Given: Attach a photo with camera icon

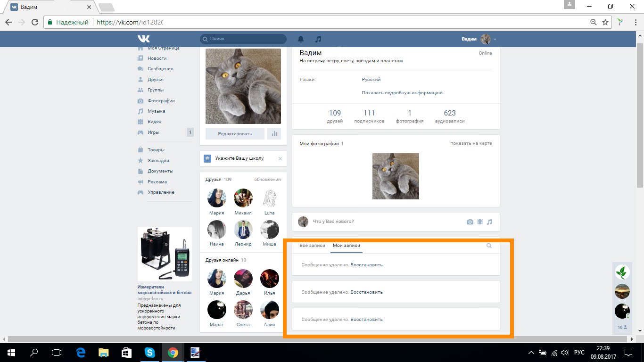Looking at the screenshot, I should coord(470,222).
